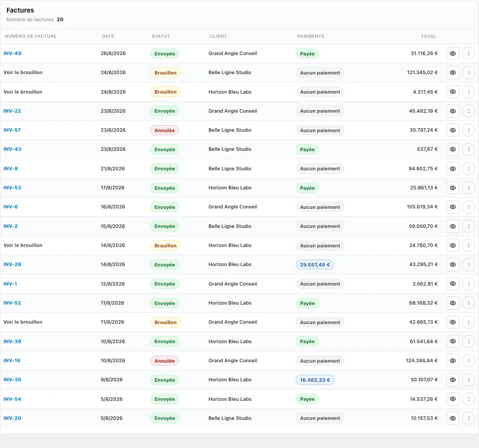
Task: Click the total 105.619,34 € on INV-6
Action: coord(422,207)
